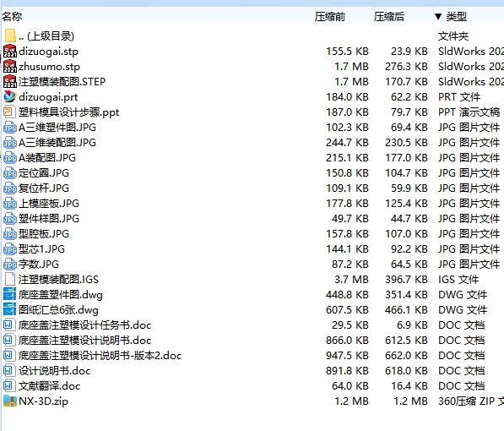Select file name 塑料模具设计步骤.ppt
This screenshot has height=431, width=504.
click(x=68, y=112)
